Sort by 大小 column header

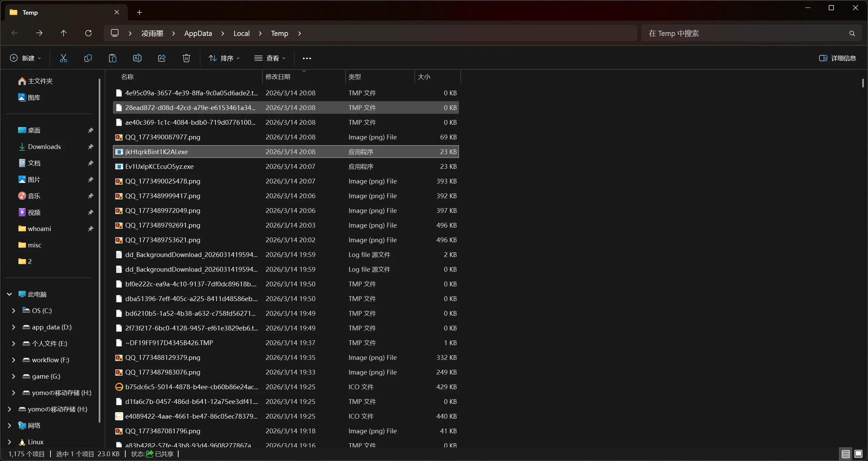tap(437, 77)
